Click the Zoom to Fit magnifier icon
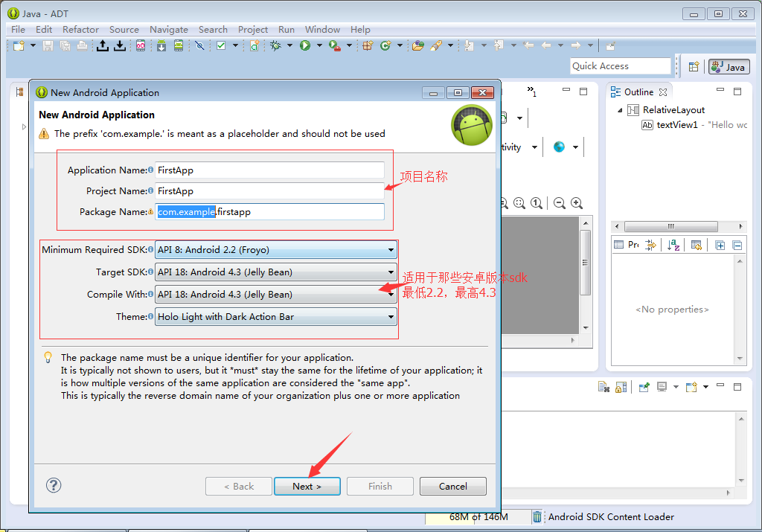This screenshot has width=762, height=532. pyautogui.click(x=519, y=203)
